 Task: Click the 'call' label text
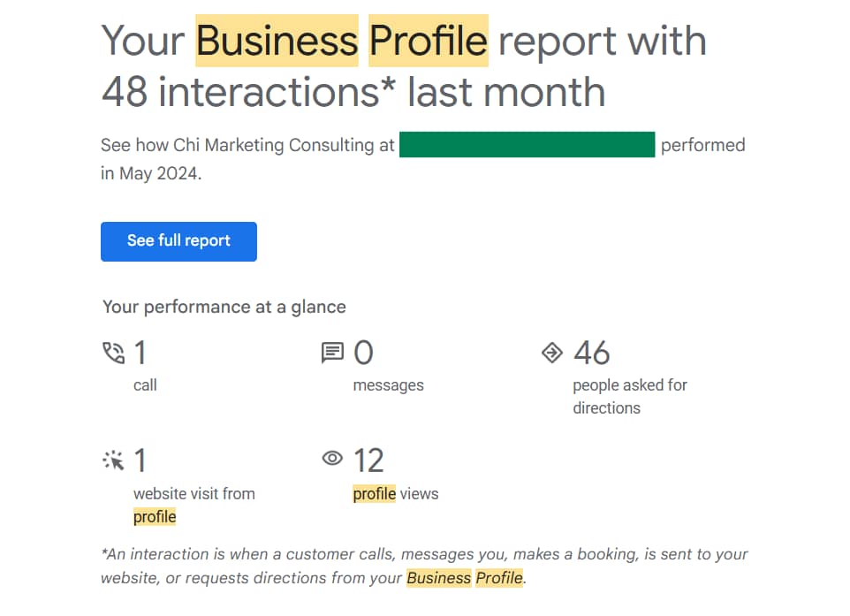pyautogui.click(x=145, y=385)
